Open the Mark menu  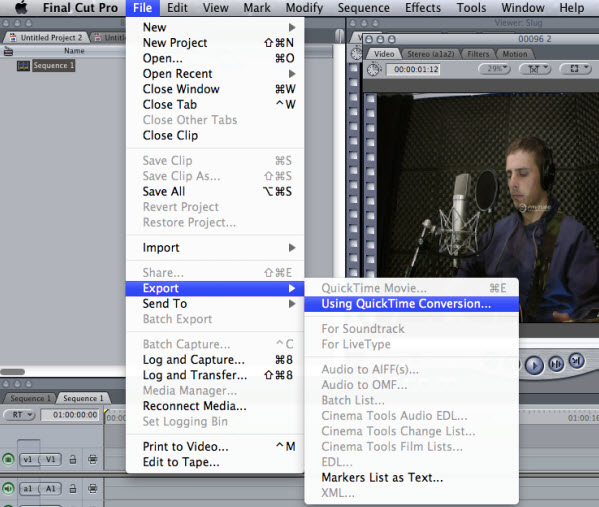[x=257, y=8]
